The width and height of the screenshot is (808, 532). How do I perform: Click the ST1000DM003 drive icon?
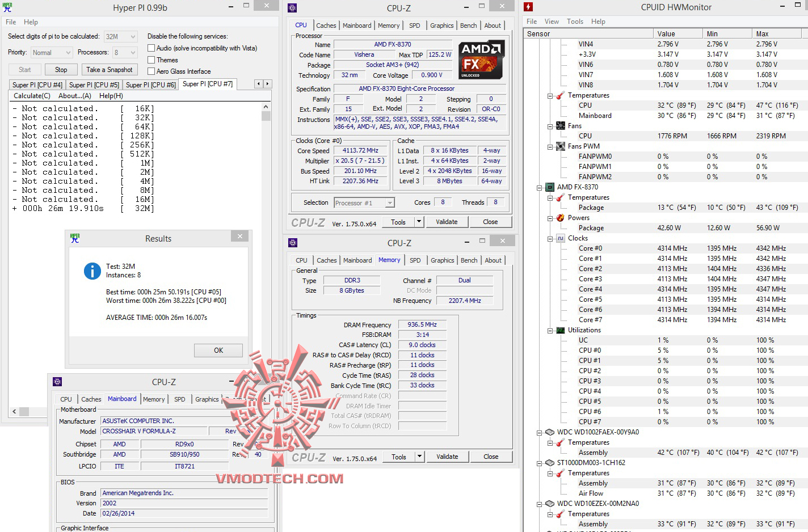pyautogui.click(x=550, y=463)
